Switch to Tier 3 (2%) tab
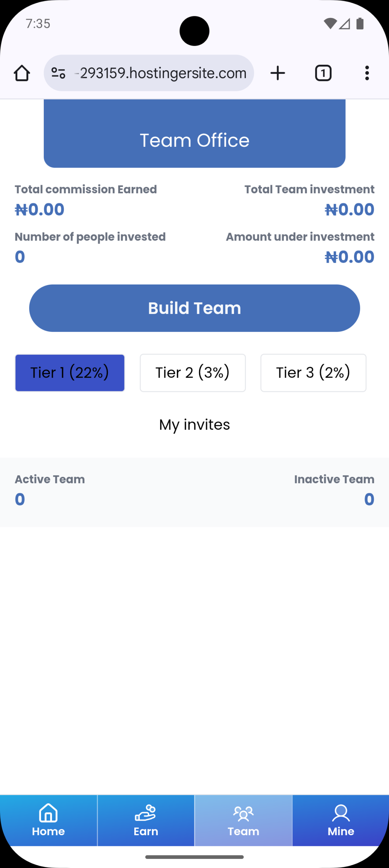The width and height of the screenshot is (389, 868). 313,373
